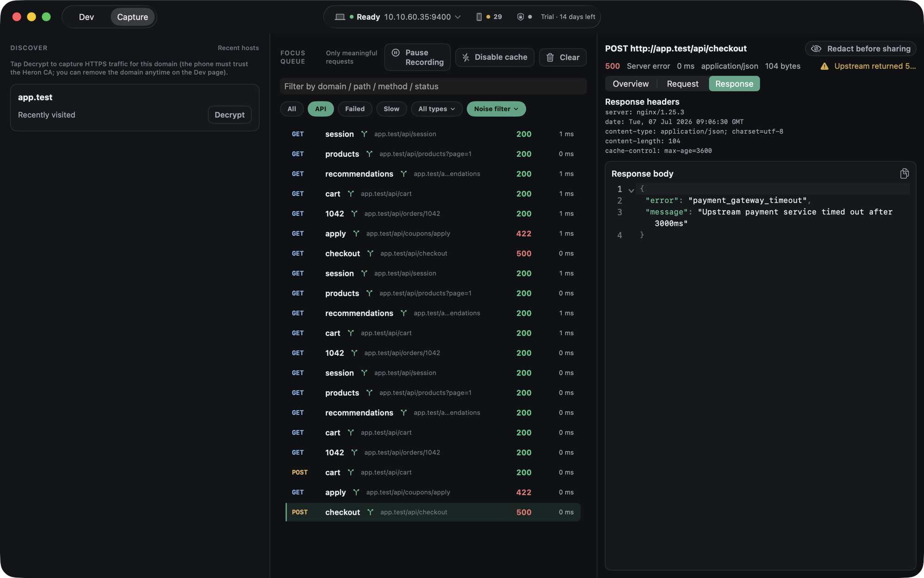Select the POST checkout 500 request row

pyautogui.click(x=433, y=512)
